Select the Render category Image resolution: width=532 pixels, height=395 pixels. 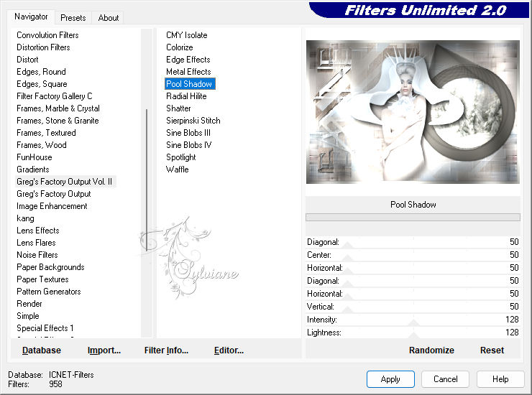pos(29,304)
